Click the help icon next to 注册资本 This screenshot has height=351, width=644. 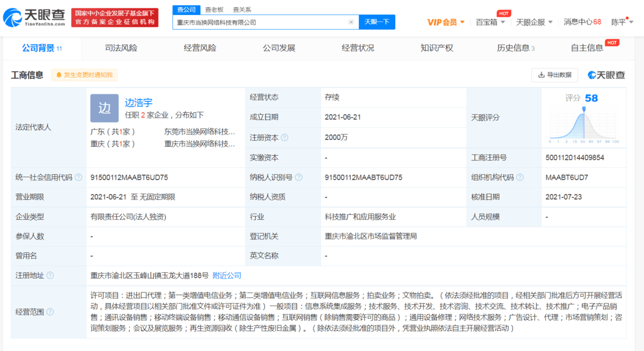point(284,138)
